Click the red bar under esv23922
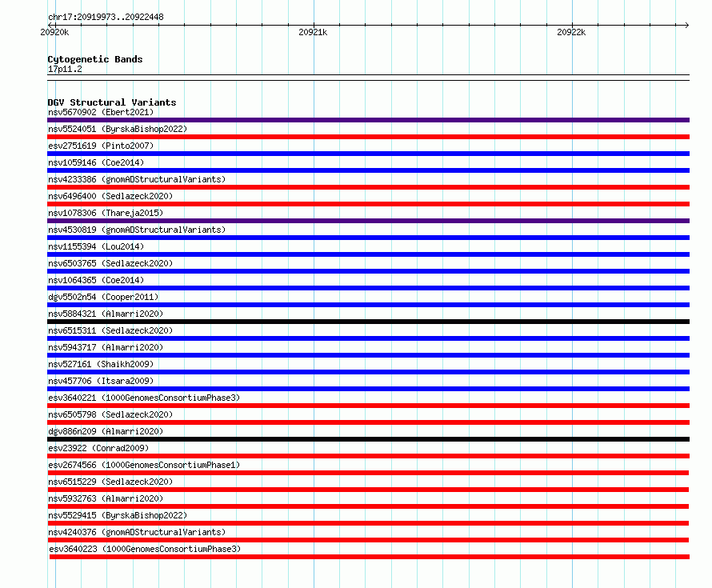The height and width of the screenshot is (588, 712). (x=368, y=456)
